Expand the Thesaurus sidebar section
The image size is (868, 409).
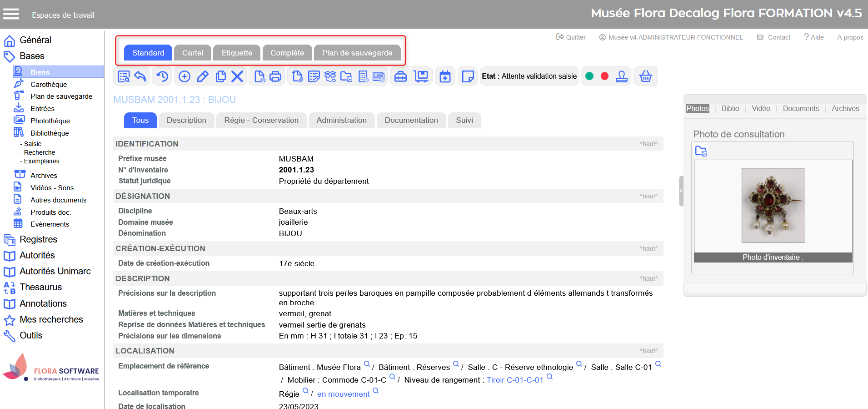pyautogui.click(x=40, y=287)
